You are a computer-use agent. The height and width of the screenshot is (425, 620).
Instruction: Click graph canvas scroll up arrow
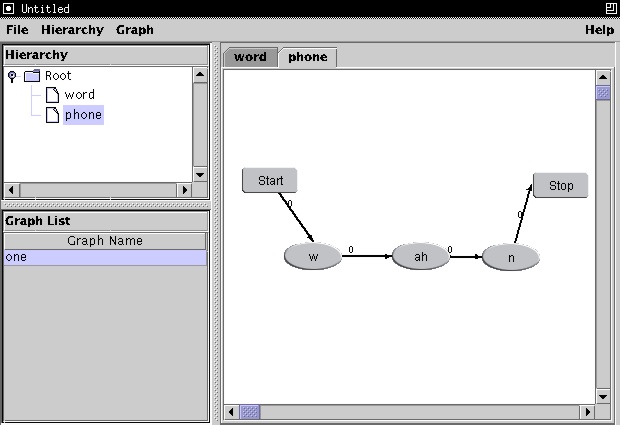pos(603,77)
